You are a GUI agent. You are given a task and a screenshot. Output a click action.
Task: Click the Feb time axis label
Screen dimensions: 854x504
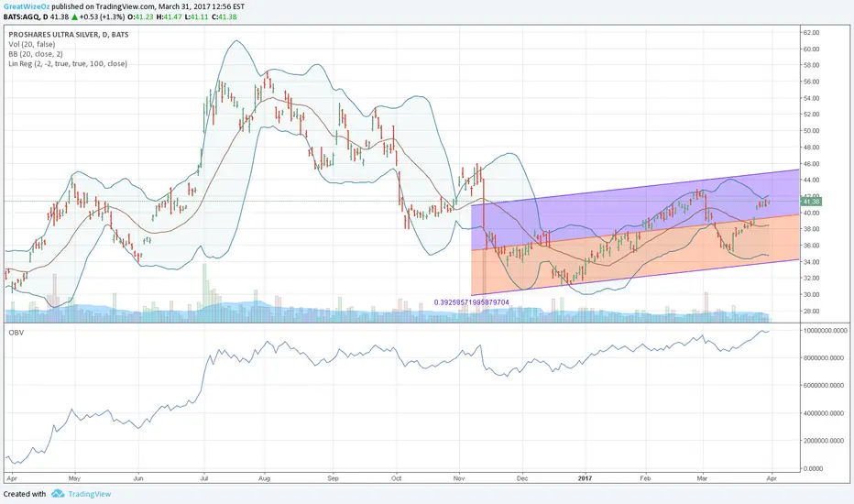(645, 478)
